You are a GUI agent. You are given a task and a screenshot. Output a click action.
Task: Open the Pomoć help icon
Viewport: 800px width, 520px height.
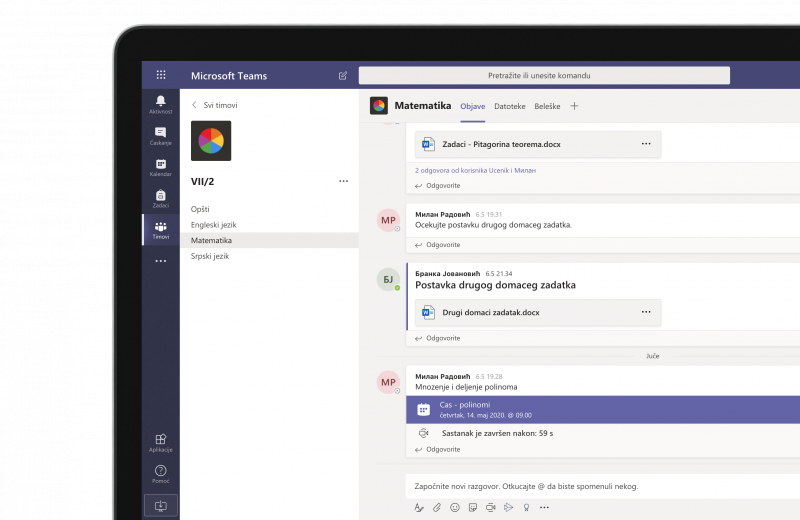pyautogui.click(x=161, y=474)
